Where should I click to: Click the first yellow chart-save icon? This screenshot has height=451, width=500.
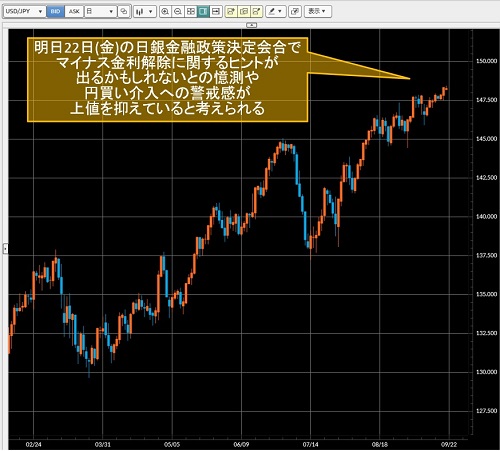tap(231, 11)
